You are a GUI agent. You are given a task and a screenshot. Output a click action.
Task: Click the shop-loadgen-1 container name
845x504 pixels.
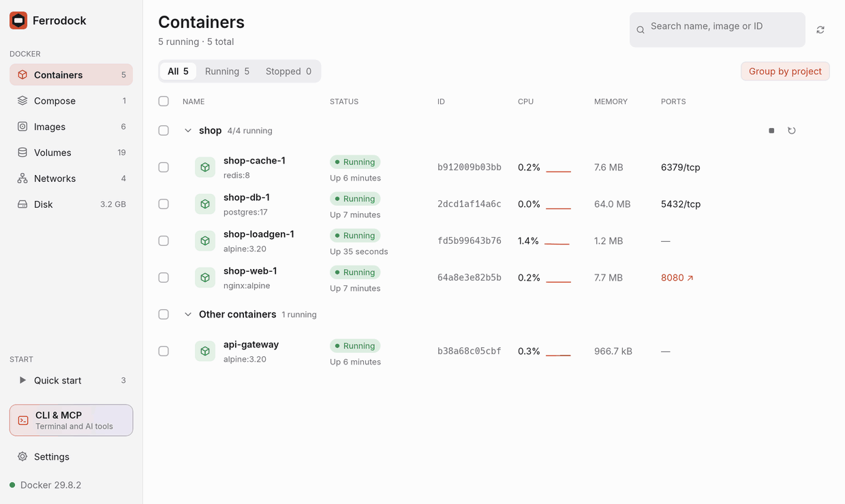[259, 234]
